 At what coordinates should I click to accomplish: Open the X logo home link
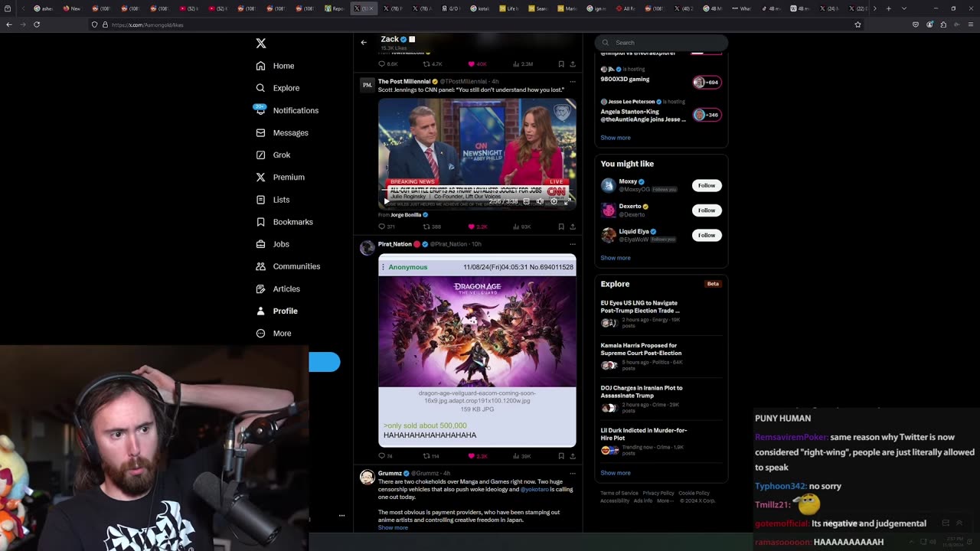(261, 44)
